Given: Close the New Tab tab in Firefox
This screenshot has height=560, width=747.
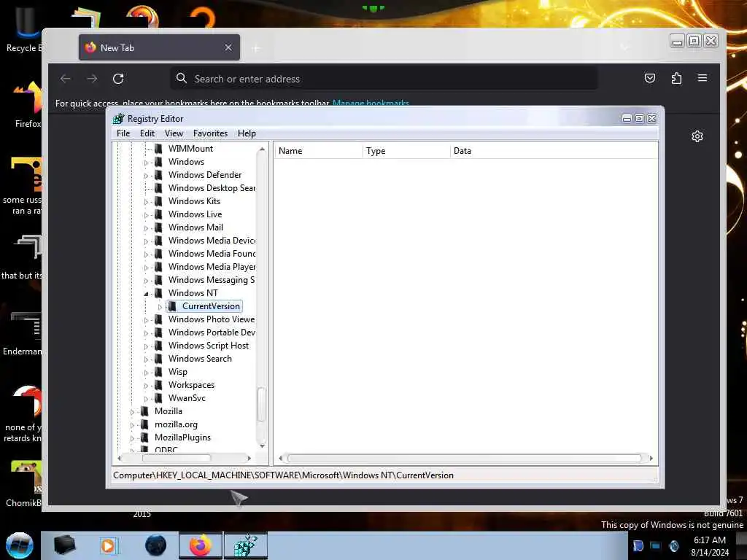Looking at the screenshot, I should [x=228, y=47].
